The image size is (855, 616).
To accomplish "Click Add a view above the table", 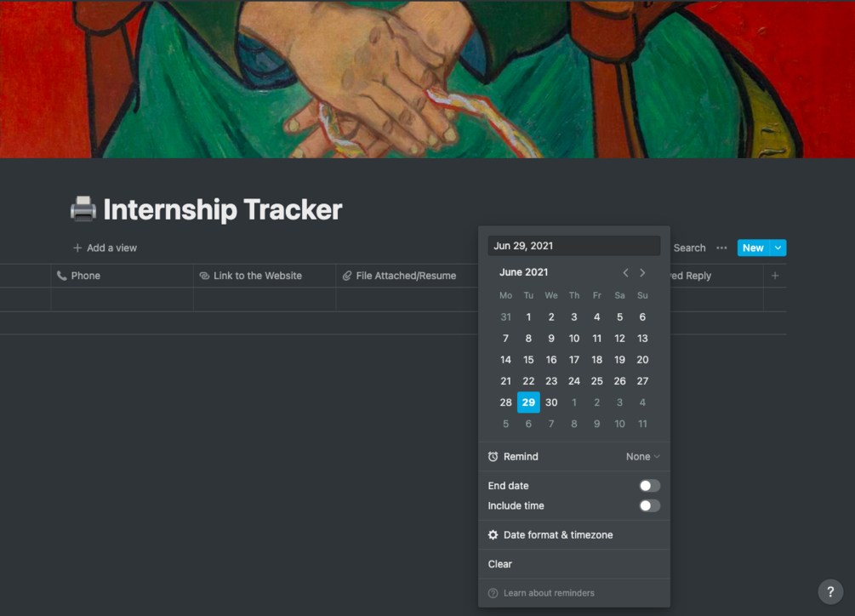I will click(x=105, y=248).
